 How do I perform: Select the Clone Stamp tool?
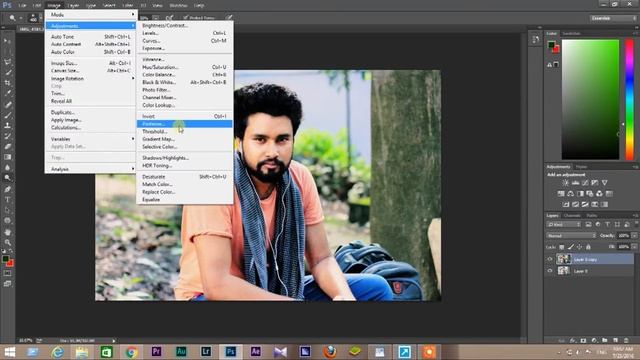coord(7,126)
